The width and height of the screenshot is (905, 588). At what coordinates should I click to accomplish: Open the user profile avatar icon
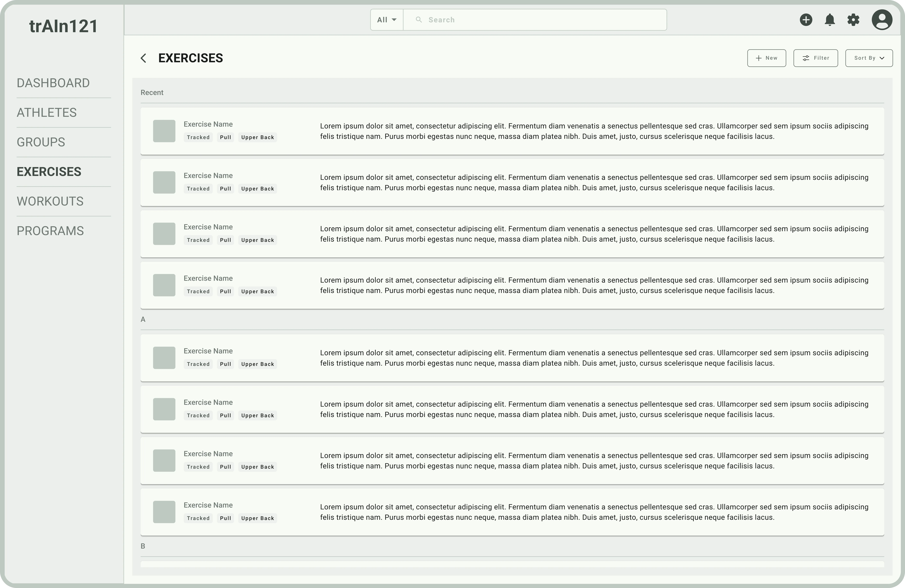882,20
